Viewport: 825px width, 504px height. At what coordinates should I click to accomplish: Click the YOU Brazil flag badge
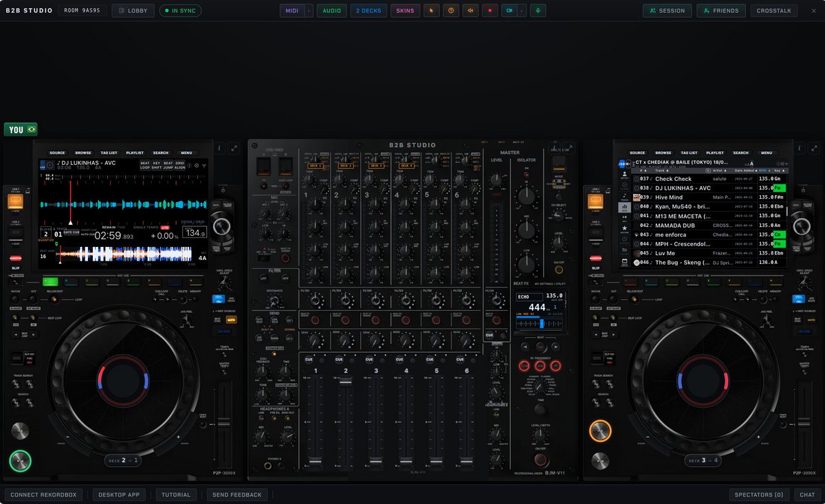pyautogui.click(x=21, y=129)
